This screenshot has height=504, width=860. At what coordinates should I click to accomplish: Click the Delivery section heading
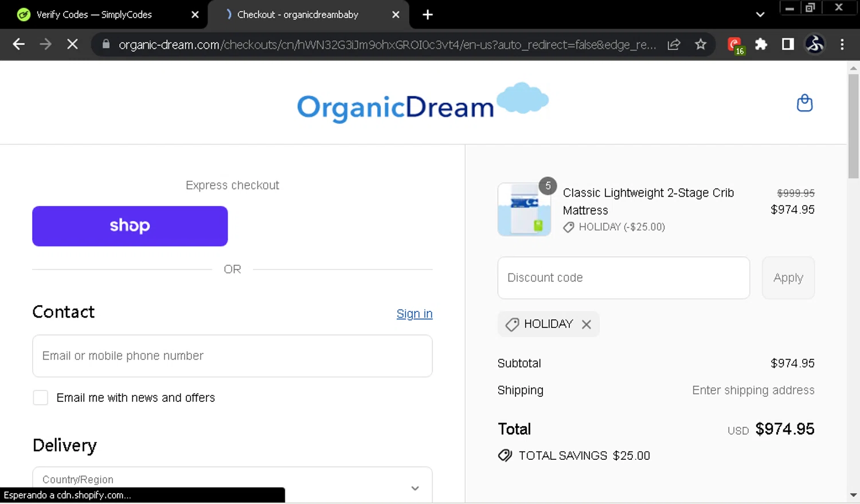(64, 446)
